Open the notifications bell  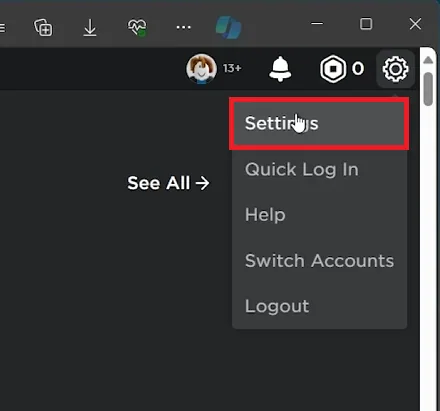coord(280,69)
